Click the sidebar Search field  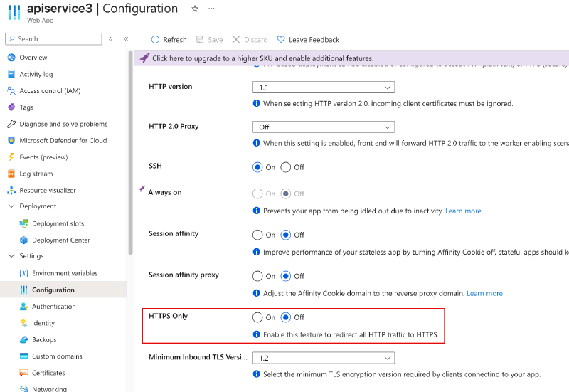(x=53, y=39)
